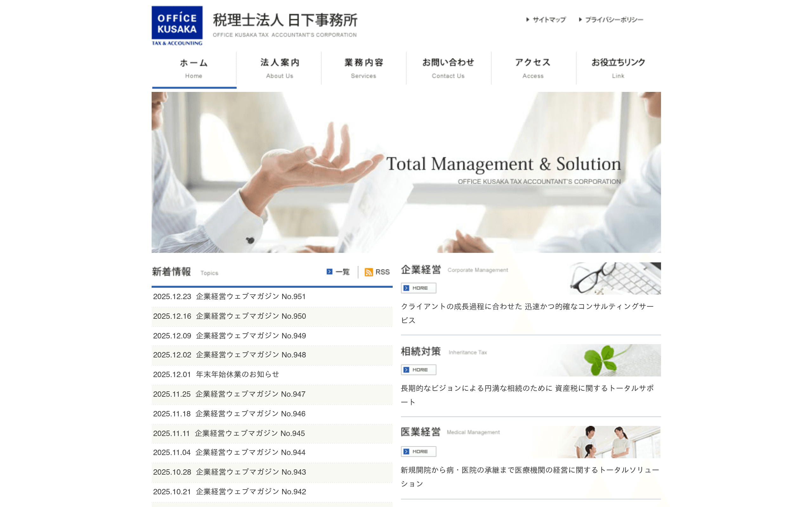Click the arrow icon beside プライバシーポリシー
The height and width of the screenshot is (507, 812).
pos(580,20)
